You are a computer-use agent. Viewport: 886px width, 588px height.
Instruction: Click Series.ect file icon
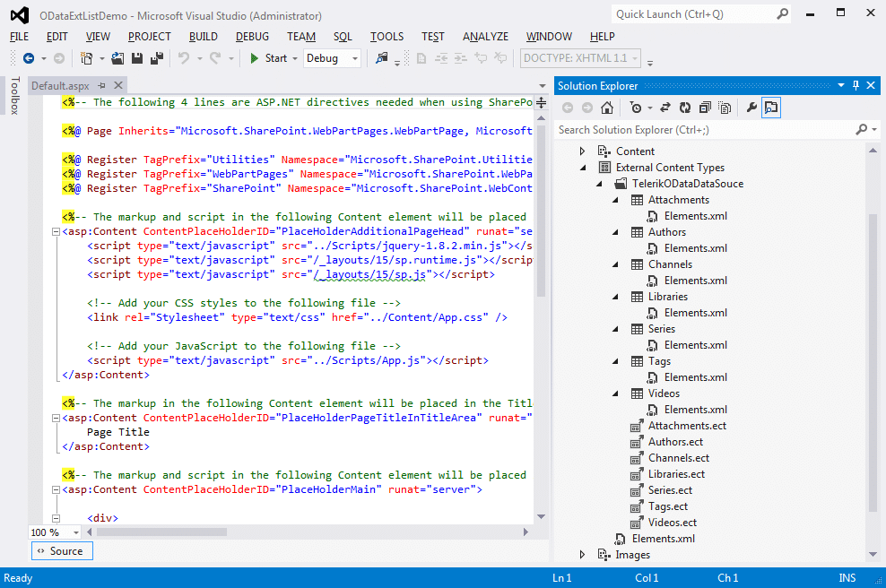point(637,490)
